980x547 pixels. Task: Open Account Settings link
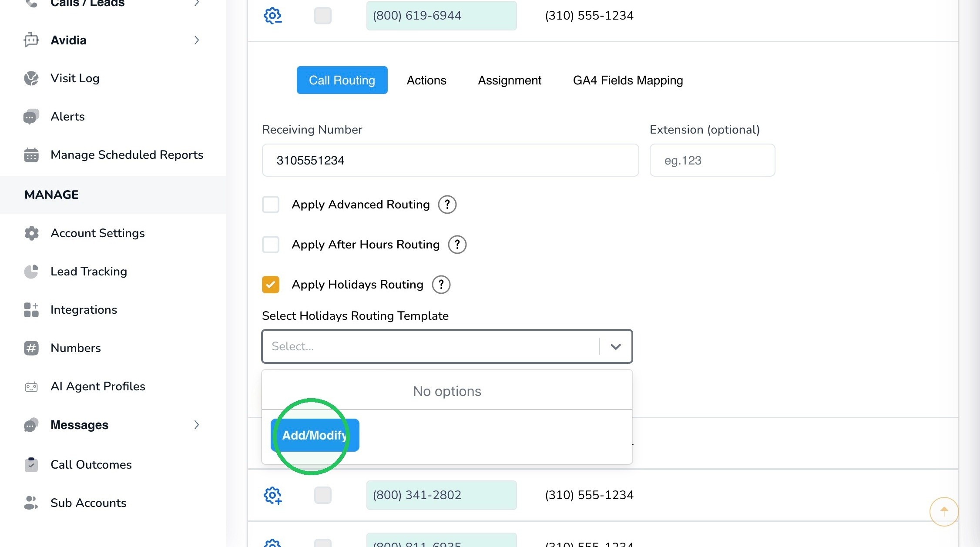tap(97, 233)
